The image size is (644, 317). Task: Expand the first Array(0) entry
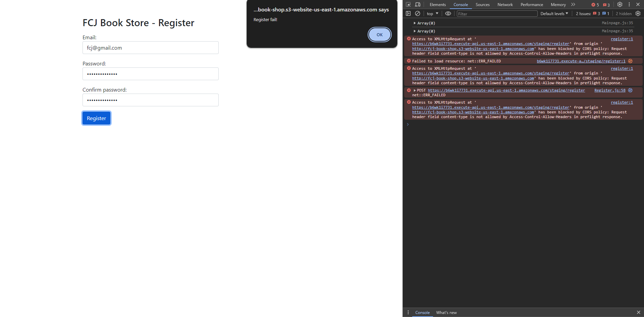coord(415,23)
